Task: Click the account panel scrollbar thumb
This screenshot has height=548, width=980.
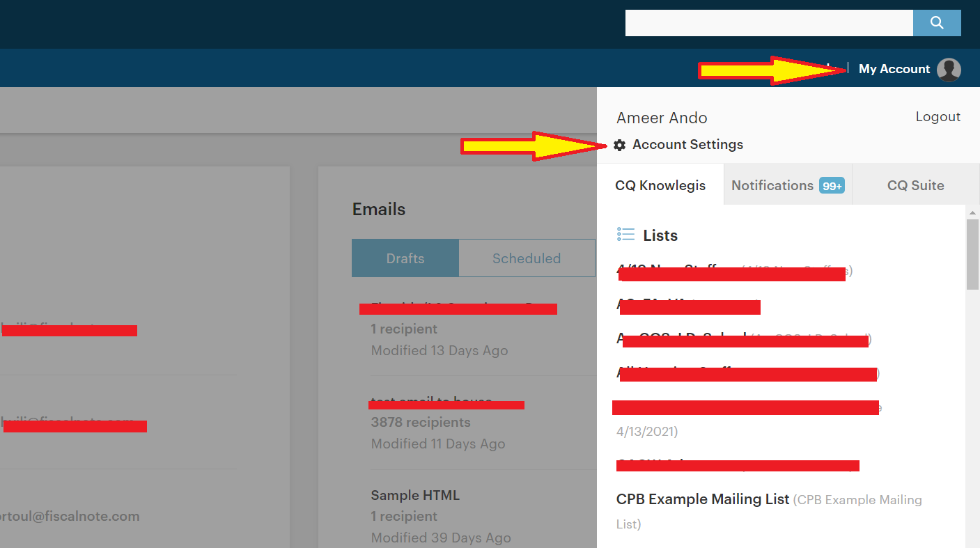Action: click(972, 253)
